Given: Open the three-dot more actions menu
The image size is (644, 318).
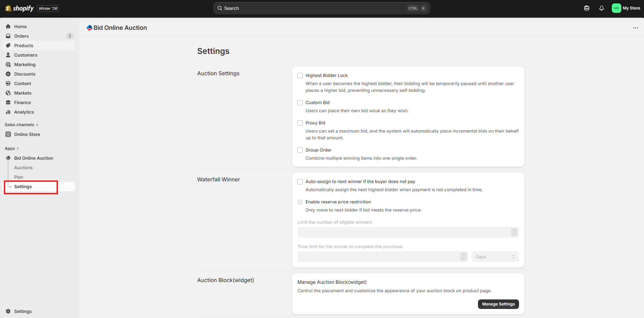Looking at the screenshot, I should (635, 28).
